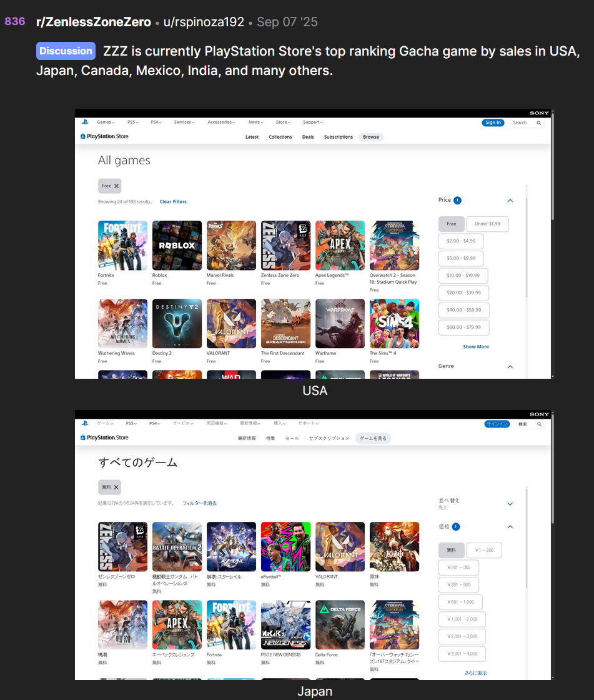Open Marvel Rivals thumbnail
This screenshot has height=700, width=594.
click(x=231, y=245)
